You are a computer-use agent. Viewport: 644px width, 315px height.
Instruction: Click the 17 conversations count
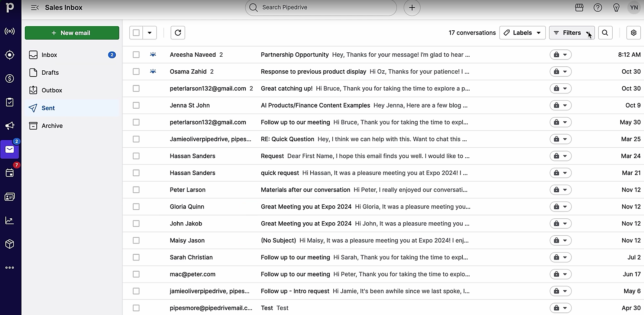coord(472,33)
